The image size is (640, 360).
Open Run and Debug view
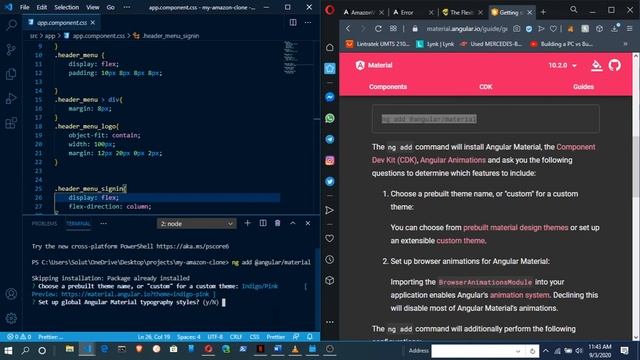click(x=11, y=98)
